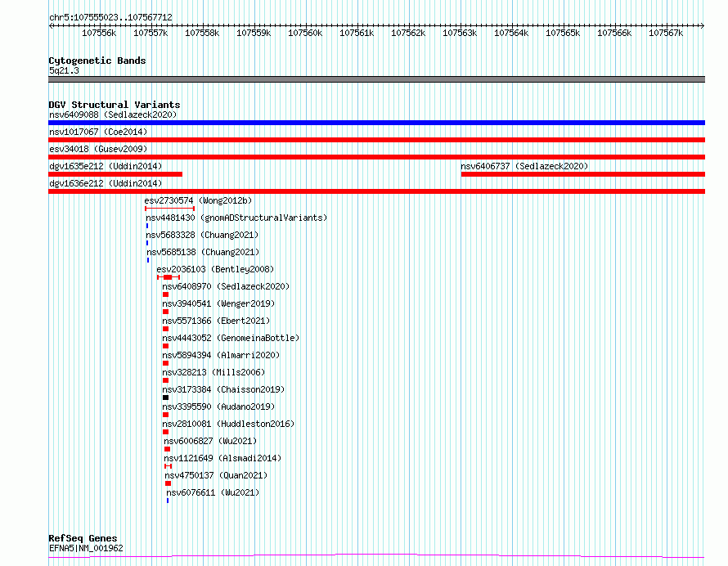
Task: Click nsv5685138 (Chuang2021) label
Action: coord(203,252)
